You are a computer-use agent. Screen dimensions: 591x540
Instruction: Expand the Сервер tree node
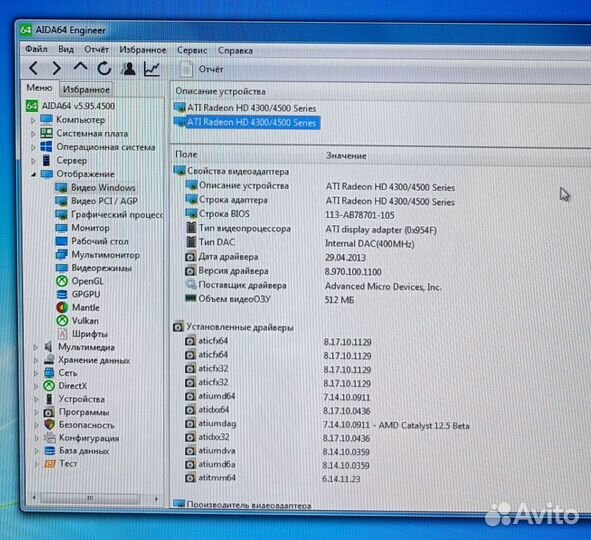pos(33,161)
